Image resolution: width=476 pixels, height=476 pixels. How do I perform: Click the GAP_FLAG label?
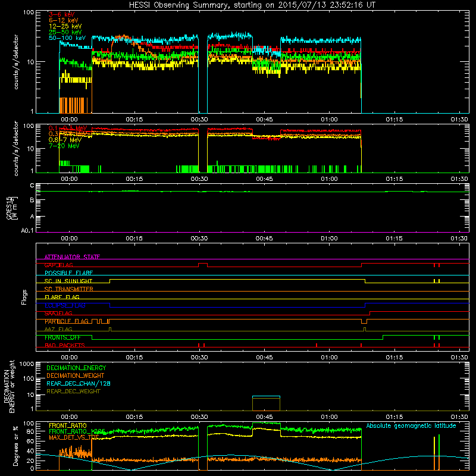coord(58,265)
